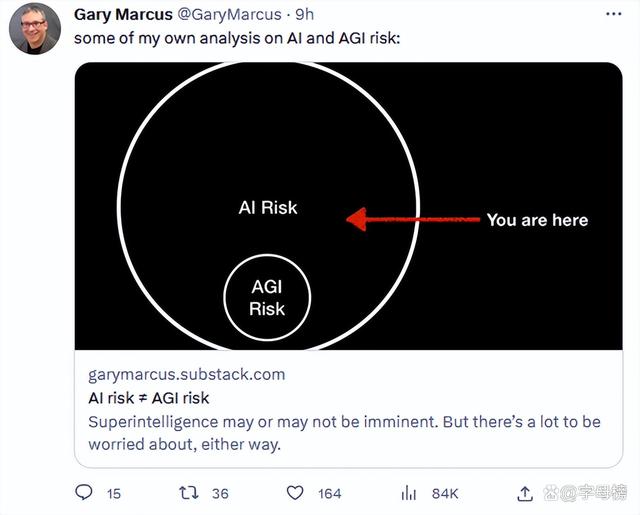Click the reply count 15
This screenshot has height=515, width=640.
(x=114, y=494)
